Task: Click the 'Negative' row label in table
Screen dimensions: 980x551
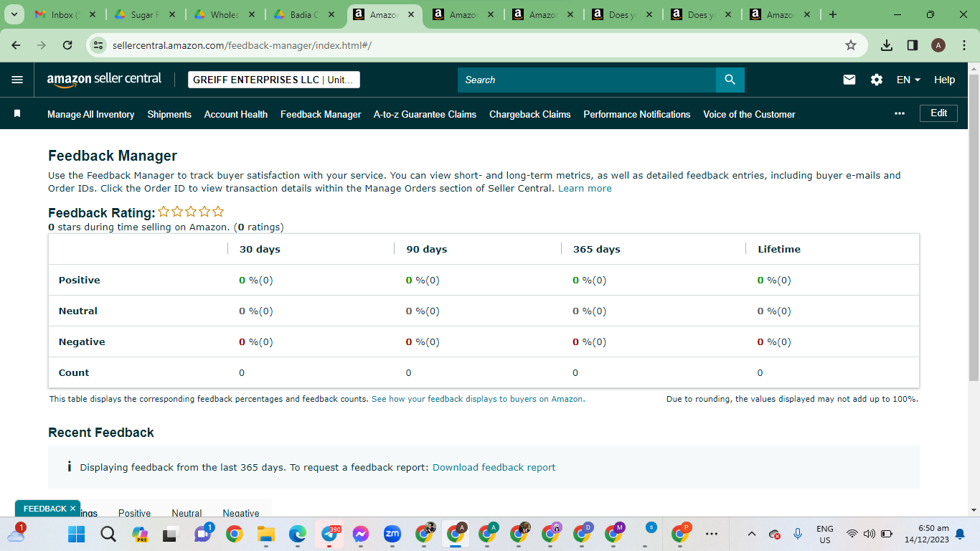Action: point(82,342)
